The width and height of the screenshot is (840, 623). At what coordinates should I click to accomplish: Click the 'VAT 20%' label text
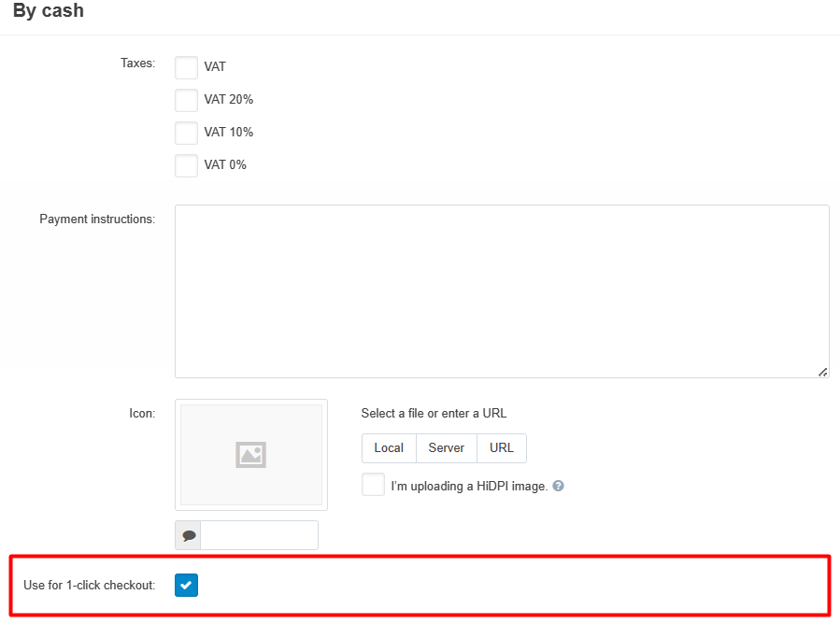(228, 100)
